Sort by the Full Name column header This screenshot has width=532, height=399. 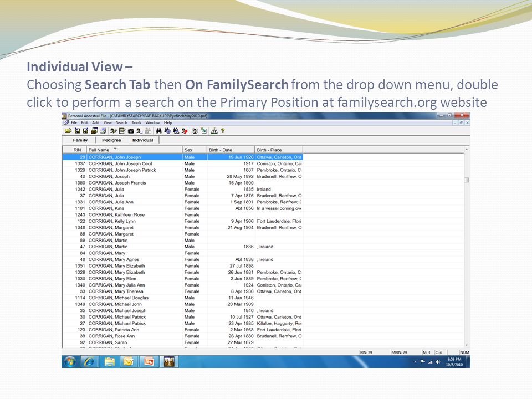coord(134,150)
